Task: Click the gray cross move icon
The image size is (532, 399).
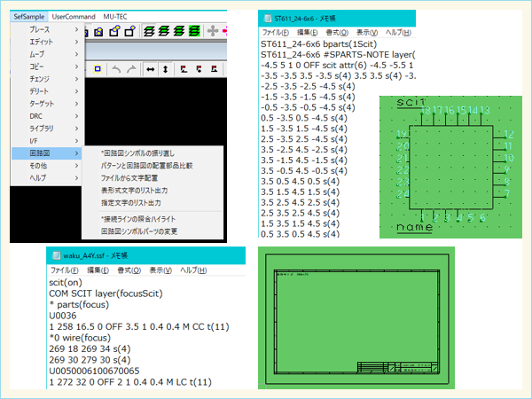Action: click(212, 30)
